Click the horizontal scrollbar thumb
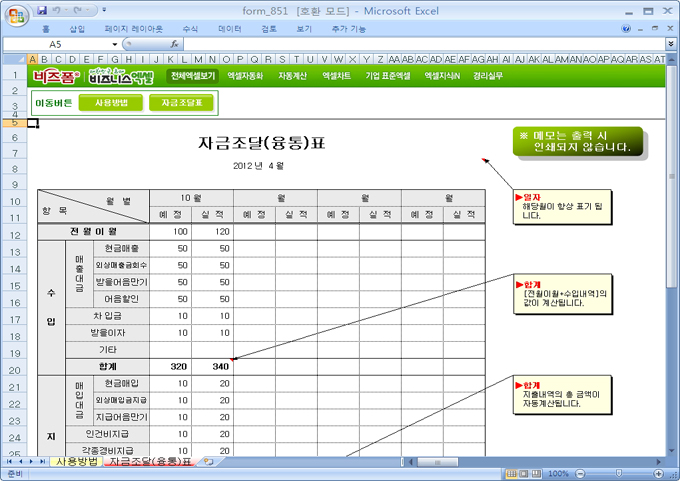The width and height of the screenshot is (680, 481). click(x=437, y=462)
